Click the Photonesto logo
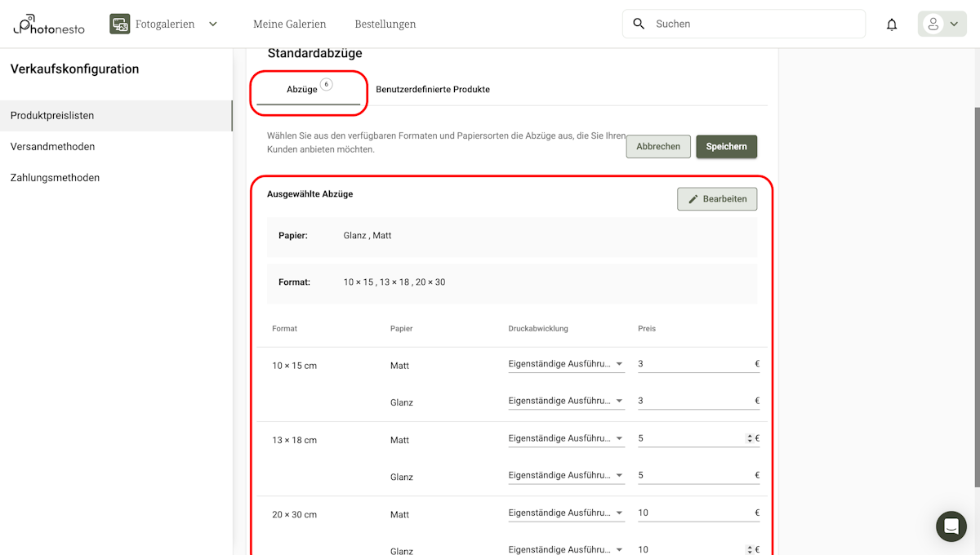Image resolution: width=980 pixels, height=555 pixels. [x=48, y=24]
